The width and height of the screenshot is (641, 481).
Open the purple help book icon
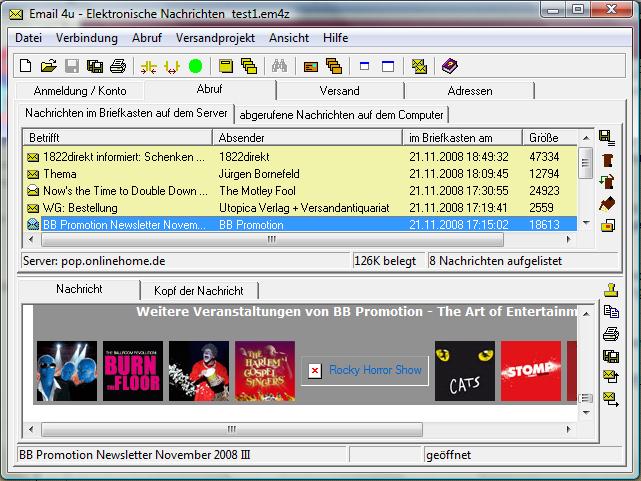click(450, 66)
